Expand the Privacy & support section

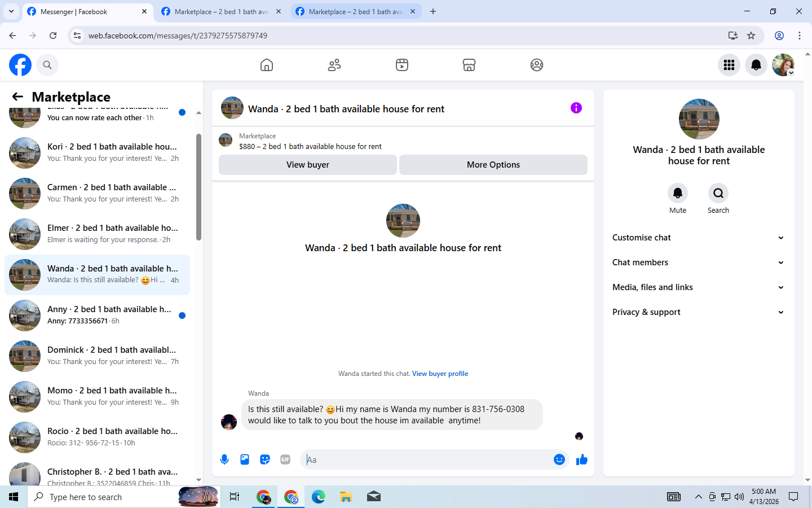pos(699,312)
